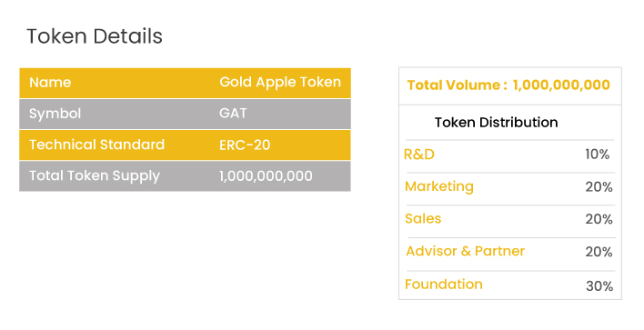
Task: Click the GAT symbol value
Action: (233, 114)
